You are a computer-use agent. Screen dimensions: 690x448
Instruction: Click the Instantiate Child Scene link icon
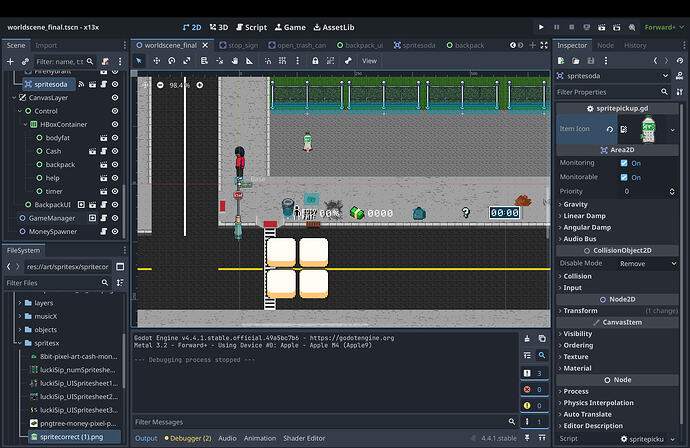[24, 62]
